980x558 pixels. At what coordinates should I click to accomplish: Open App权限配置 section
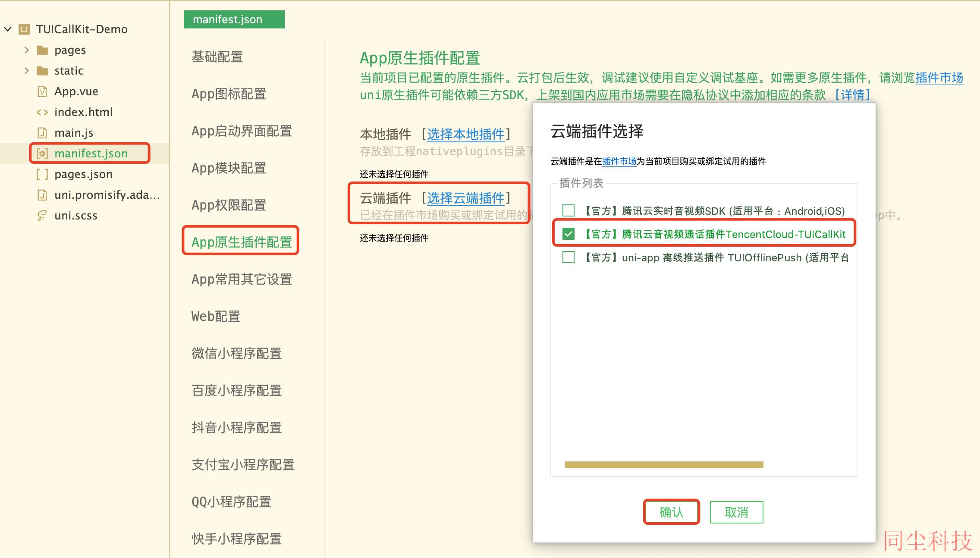[229, 205]
